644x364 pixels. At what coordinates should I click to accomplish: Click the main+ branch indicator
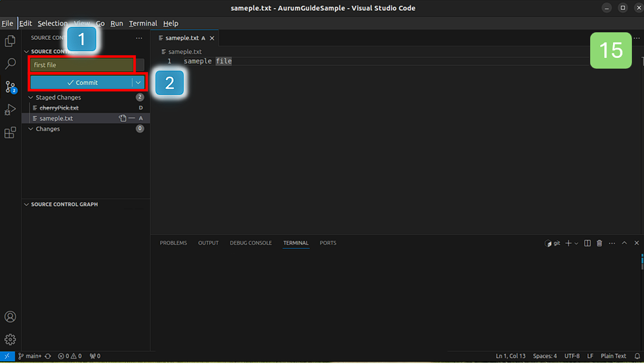click(x=30, y=356)
